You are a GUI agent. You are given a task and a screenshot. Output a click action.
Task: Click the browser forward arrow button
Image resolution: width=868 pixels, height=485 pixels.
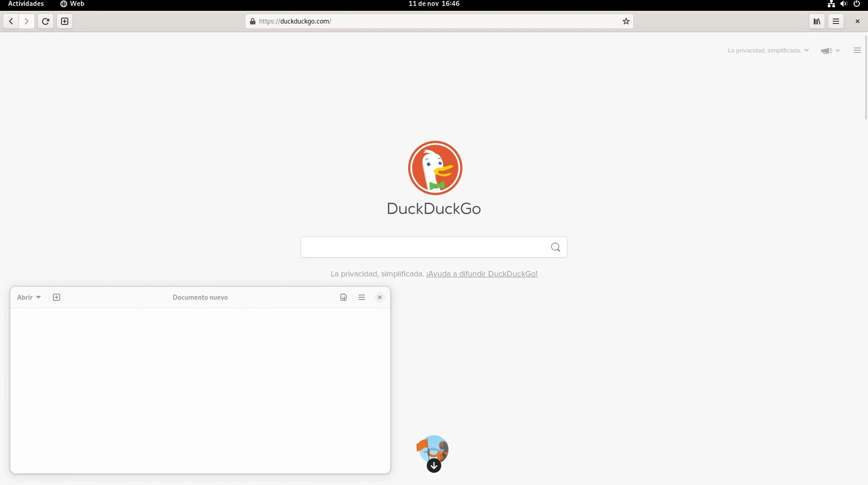point(27,21)
